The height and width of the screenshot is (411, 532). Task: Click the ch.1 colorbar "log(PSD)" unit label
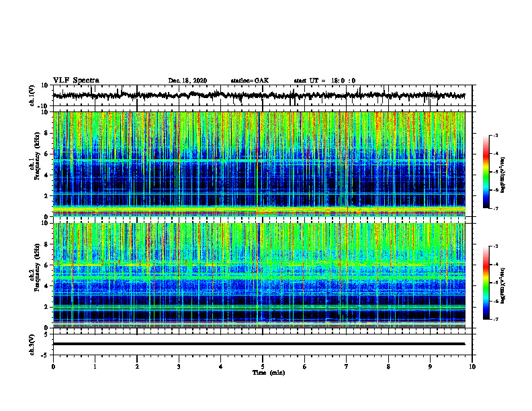pyautogui.click(x=503, y=175)
